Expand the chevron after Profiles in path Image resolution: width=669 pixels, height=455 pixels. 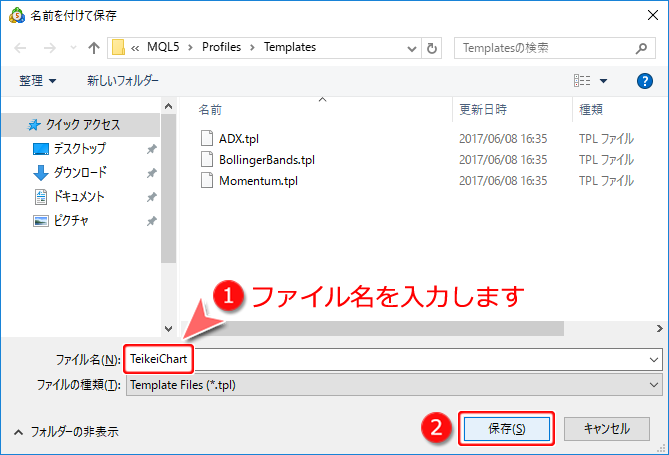coord(252,47)
